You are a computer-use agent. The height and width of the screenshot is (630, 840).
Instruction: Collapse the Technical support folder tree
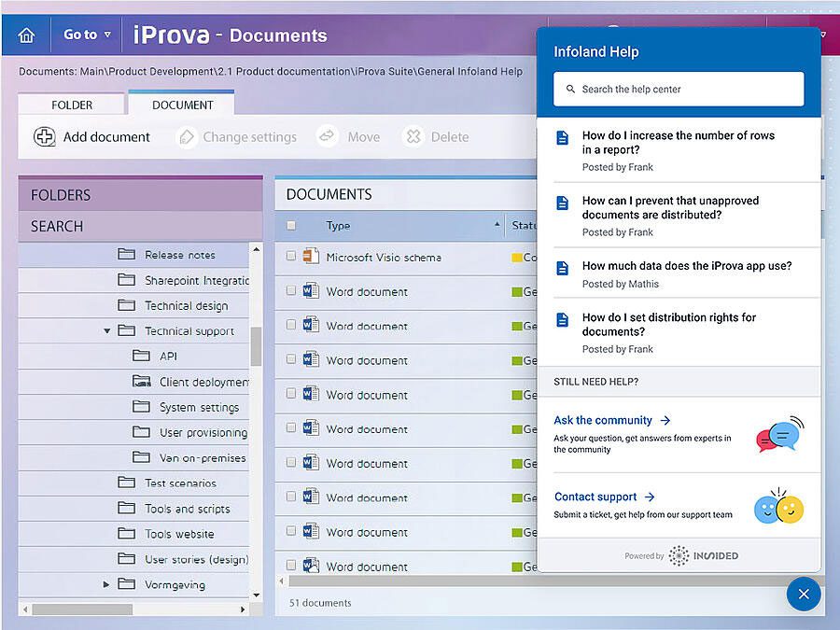coord(107,331)
